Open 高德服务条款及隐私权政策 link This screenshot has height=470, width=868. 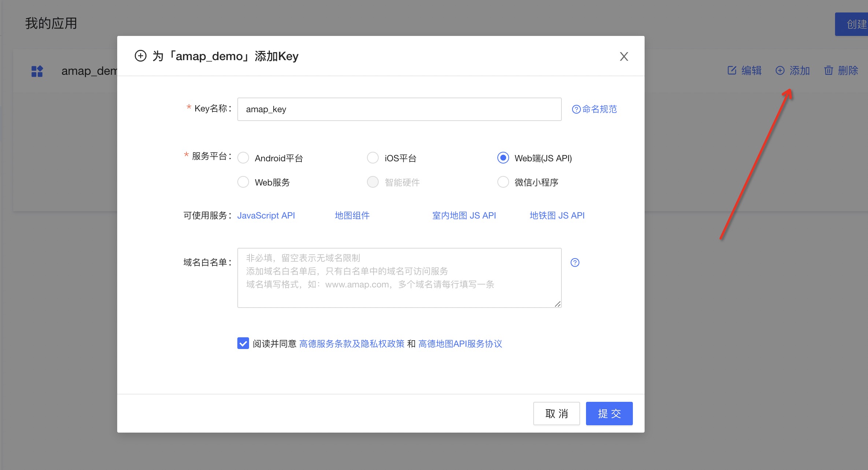(352, 344)
